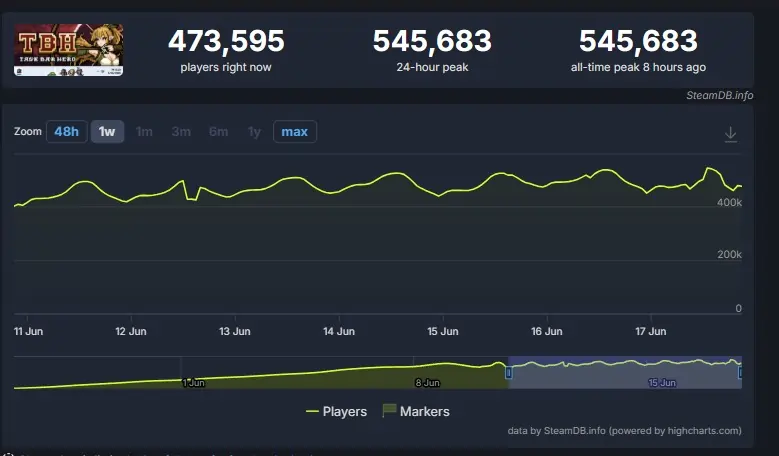Click the 16 Jun axis label

point(546,331)
